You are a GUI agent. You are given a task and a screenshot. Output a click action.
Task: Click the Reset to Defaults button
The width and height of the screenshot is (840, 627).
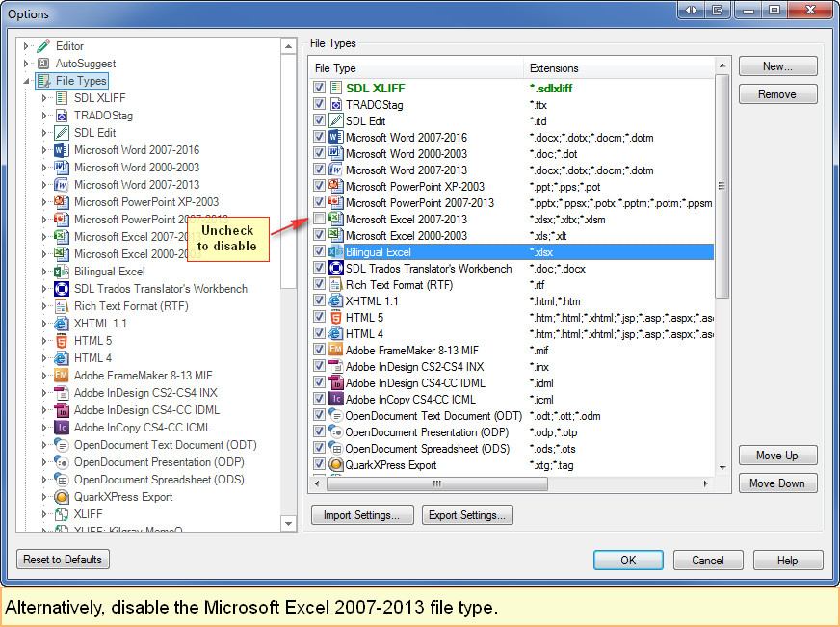62,559
